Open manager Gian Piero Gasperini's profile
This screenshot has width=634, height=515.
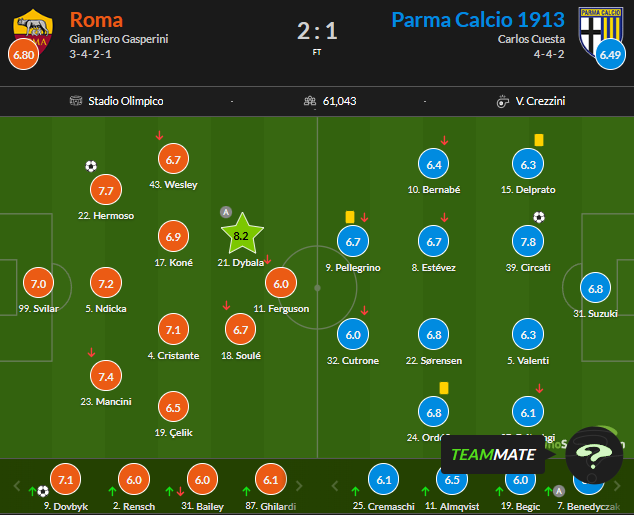[x=119, y=40]
